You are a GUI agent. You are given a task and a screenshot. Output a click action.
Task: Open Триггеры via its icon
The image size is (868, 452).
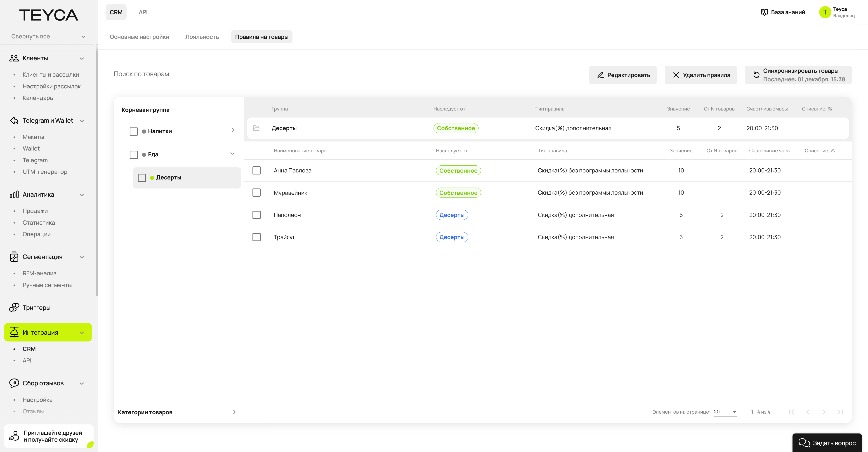click(x=14, y=308)
